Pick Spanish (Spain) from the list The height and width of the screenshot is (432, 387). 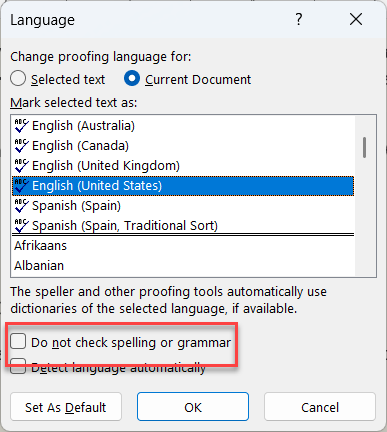click(x=183, y=206)
